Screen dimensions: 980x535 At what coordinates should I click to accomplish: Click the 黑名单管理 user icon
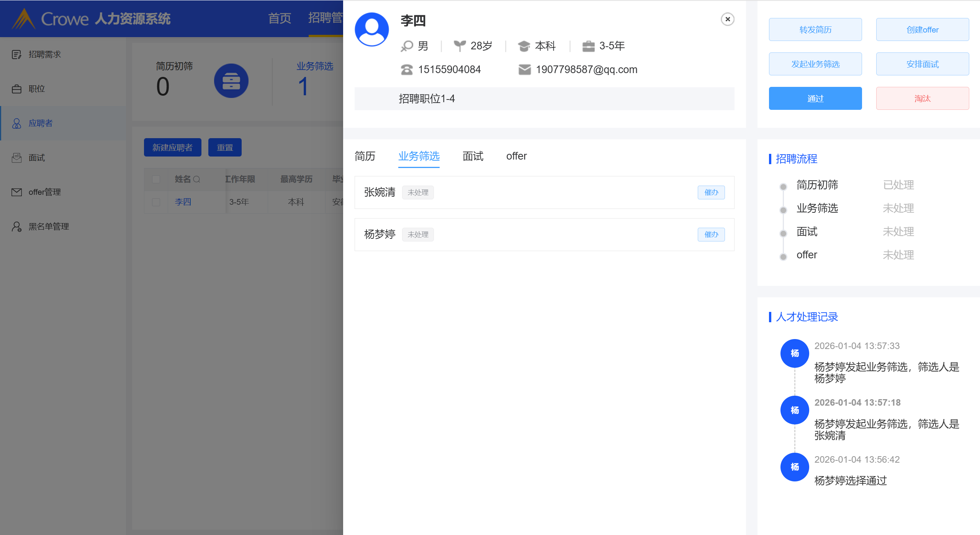point(16,227)
